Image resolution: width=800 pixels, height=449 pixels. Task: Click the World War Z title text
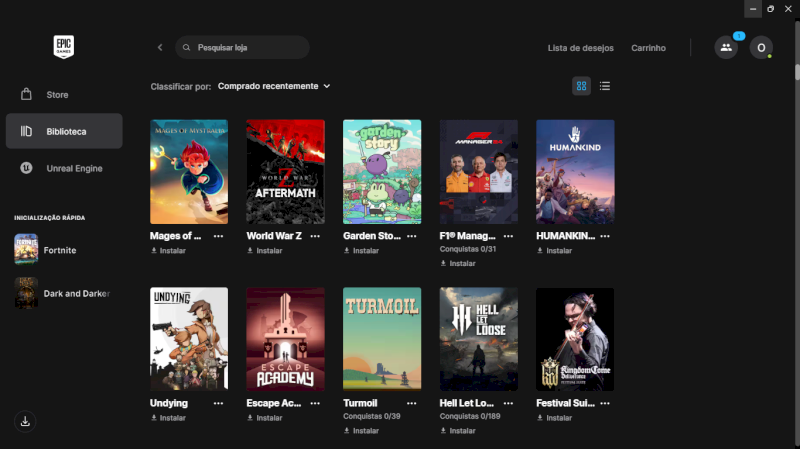pyautogui.click(x=274, y=236)
